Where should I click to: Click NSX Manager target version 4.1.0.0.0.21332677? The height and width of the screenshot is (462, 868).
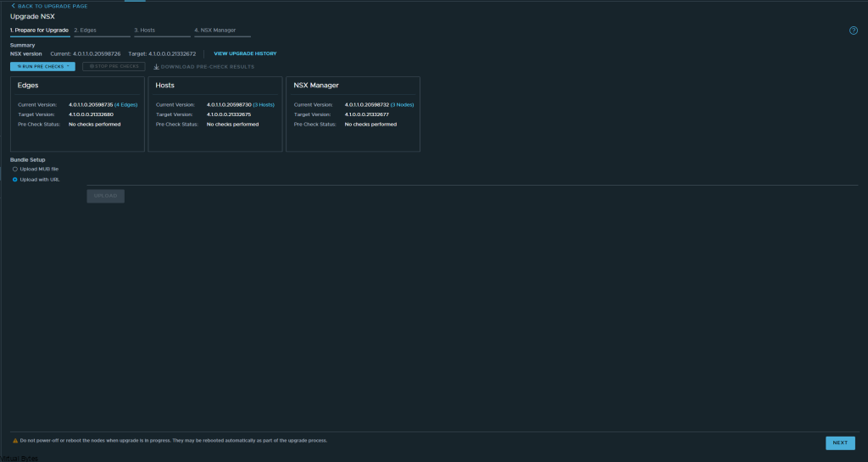(x=366, y=114)
